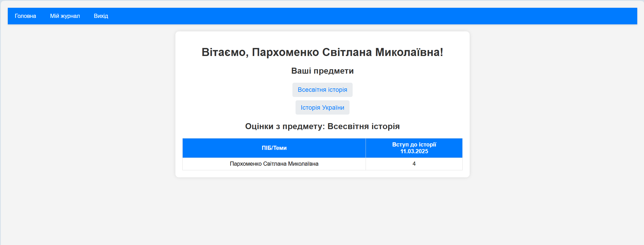Click the ПІБ/Теми column header
Screen dimensions: 644x245
[274, 148]
